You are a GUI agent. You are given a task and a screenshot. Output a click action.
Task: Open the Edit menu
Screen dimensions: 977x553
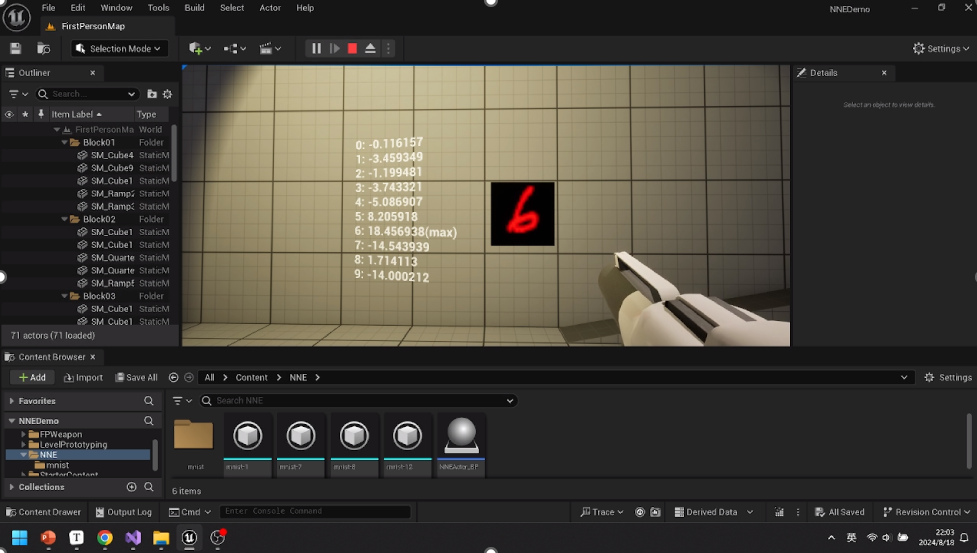tap(78, 8)
